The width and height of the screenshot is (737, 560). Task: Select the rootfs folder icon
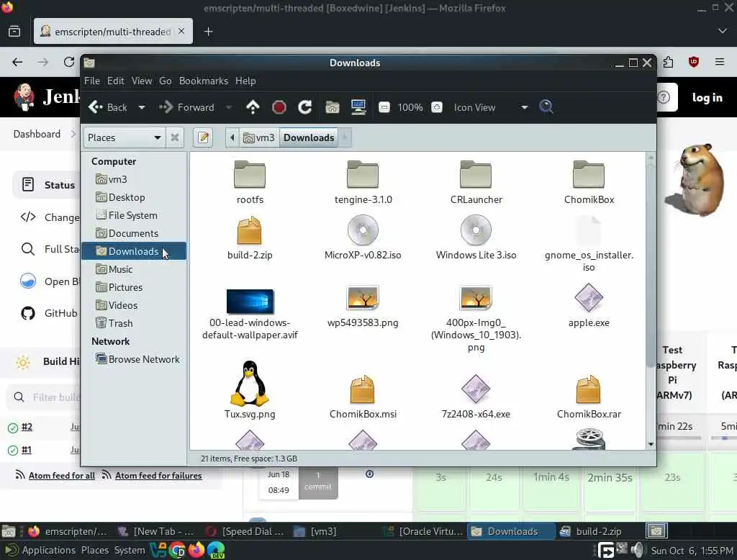pyautogui.click(x=250, y=174)
